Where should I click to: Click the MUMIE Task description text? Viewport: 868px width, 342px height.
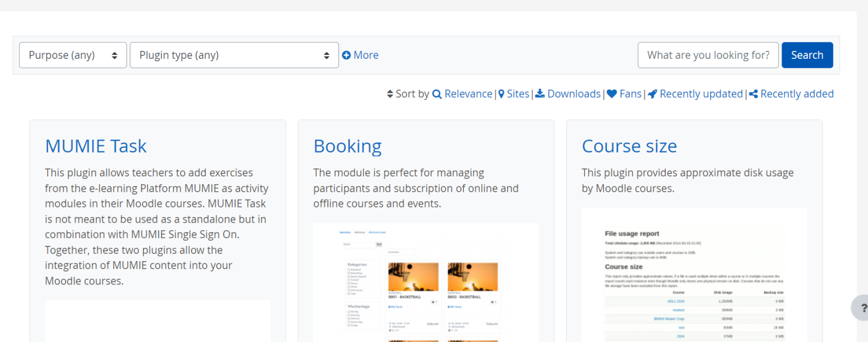tap(157, 227)
